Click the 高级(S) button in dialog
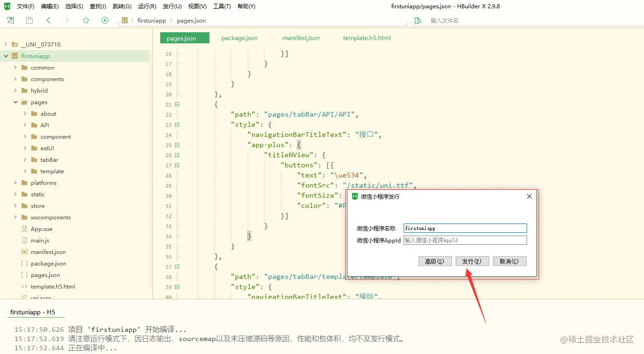Image resolution: width=644 pixels, height=354 pixels. pos(435,261)
